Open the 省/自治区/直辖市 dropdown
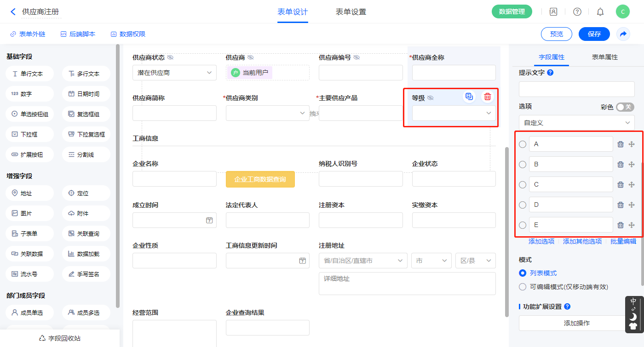 tap(362, 261)
